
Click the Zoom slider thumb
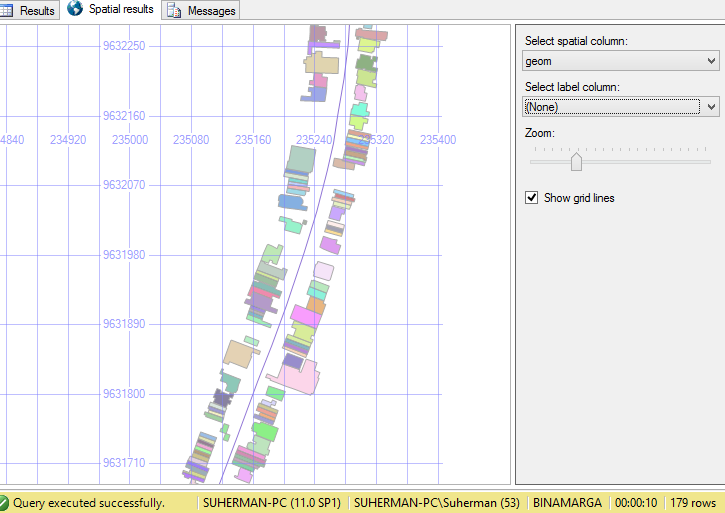tap(576, 161)
